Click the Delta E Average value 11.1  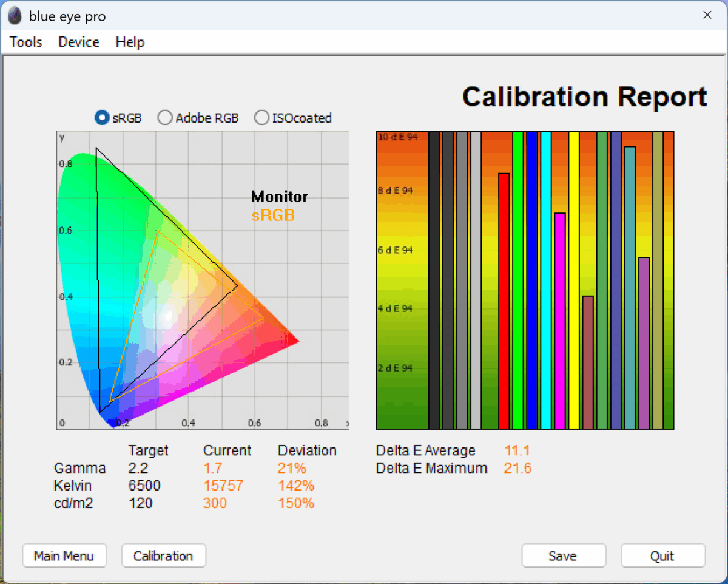(517, 450)
